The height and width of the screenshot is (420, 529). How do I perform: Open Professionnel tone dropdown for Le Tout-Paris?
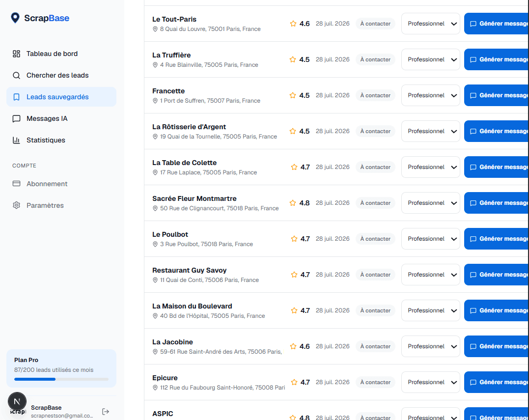point(430,24)
